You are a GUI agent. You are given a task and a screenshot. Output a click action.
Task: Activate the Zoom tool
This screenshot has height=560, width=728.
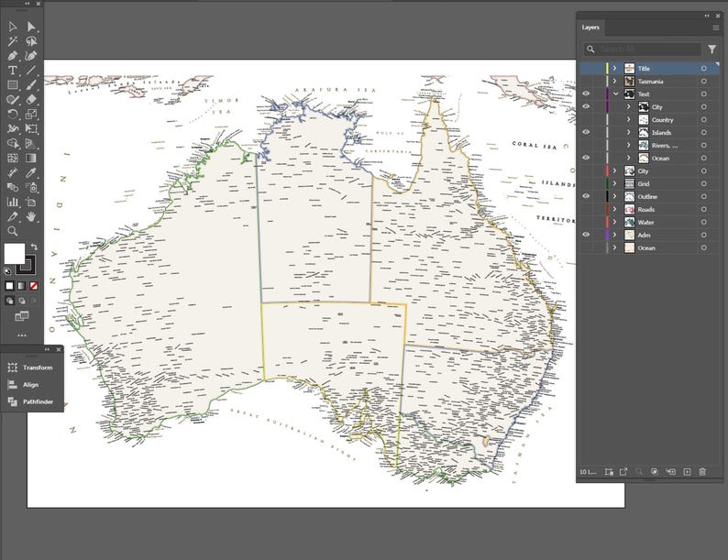13,231
